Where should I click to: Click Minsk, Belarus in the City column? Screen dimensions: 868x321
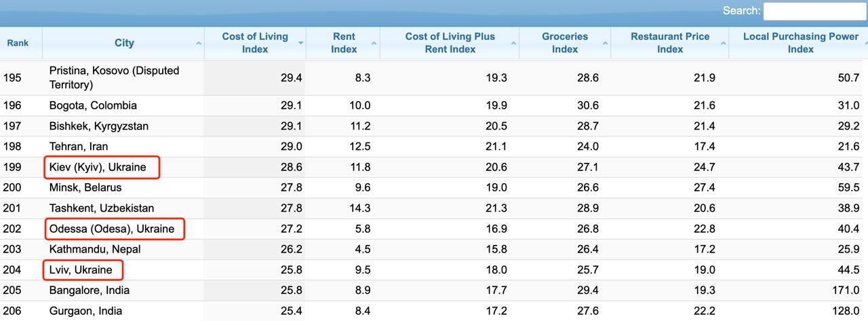[x=85, y=187]
